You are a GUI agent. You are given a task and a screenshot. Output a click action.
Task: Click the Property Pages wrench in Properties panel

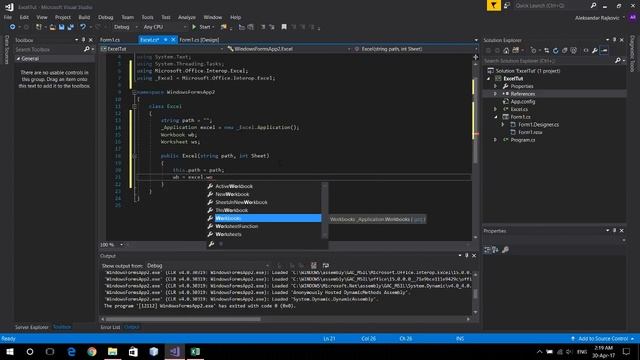(505, 250)
